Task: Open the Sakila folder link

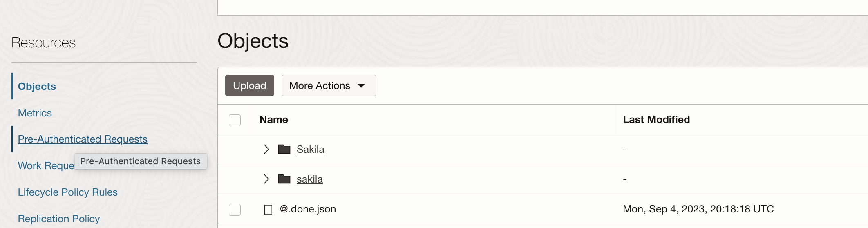Action: [x=310, y=149]
